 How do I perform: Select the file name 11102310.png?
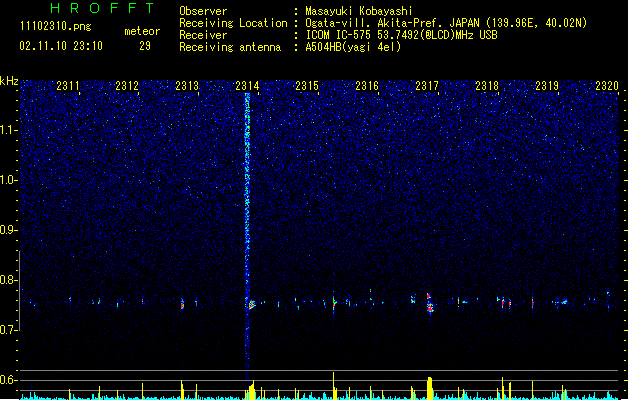tap(56, 27)
